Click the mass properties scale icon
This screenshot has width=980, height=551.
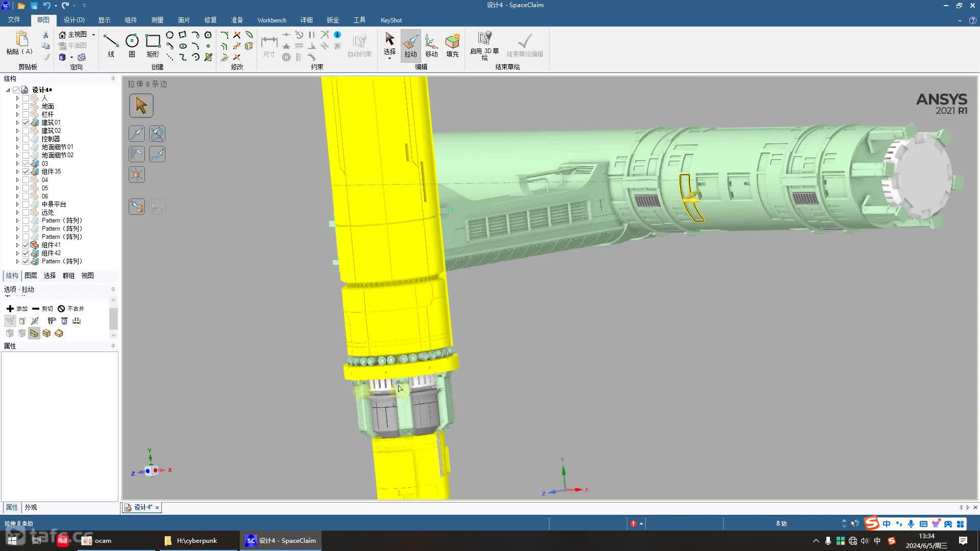[64, 321]
